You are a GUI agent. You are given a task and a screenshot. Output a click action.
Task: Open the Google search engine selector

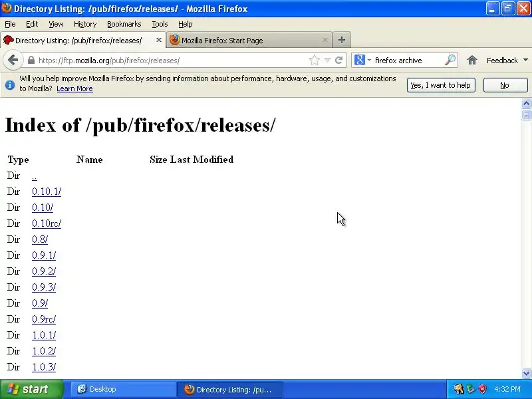click(x=362, y=61)
